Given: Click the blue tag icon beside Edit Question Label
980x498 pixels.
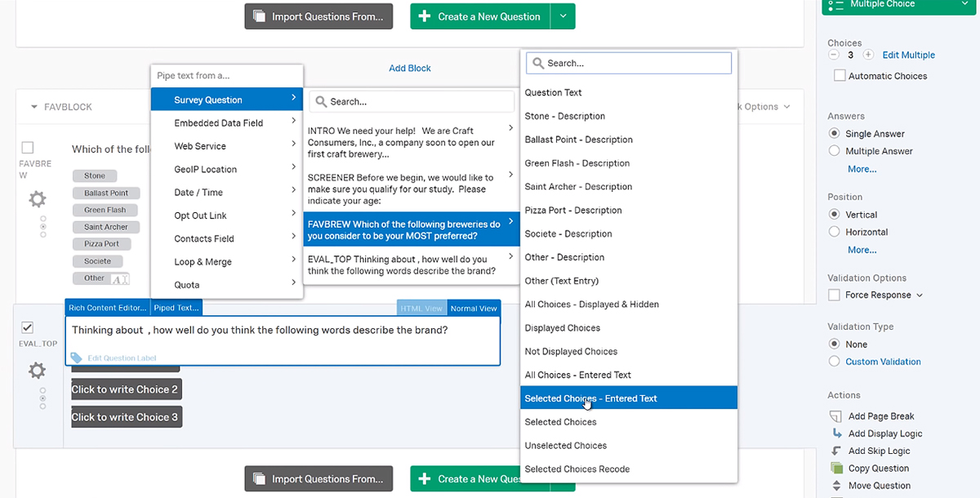Looking at the screenshot, I should pos(75,357).
